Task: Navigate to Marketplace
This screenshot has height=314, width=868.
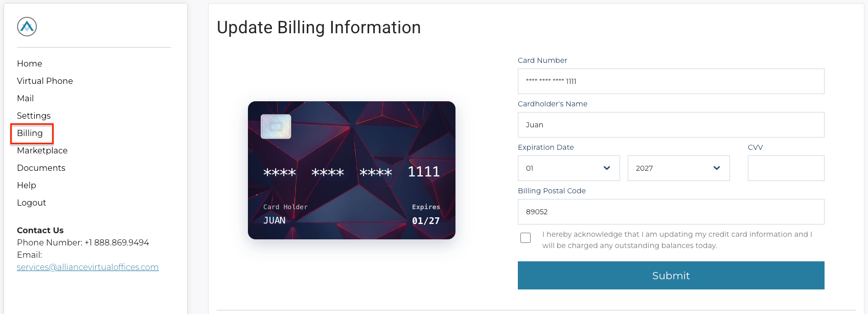Action: click(x=42, y=150)
